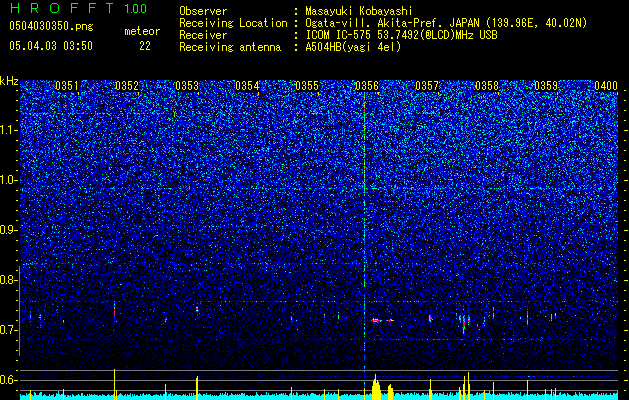Click the 1.0 kHz frequency label
629x400 pixels.
pyautogui.click(x=8, y=180)
